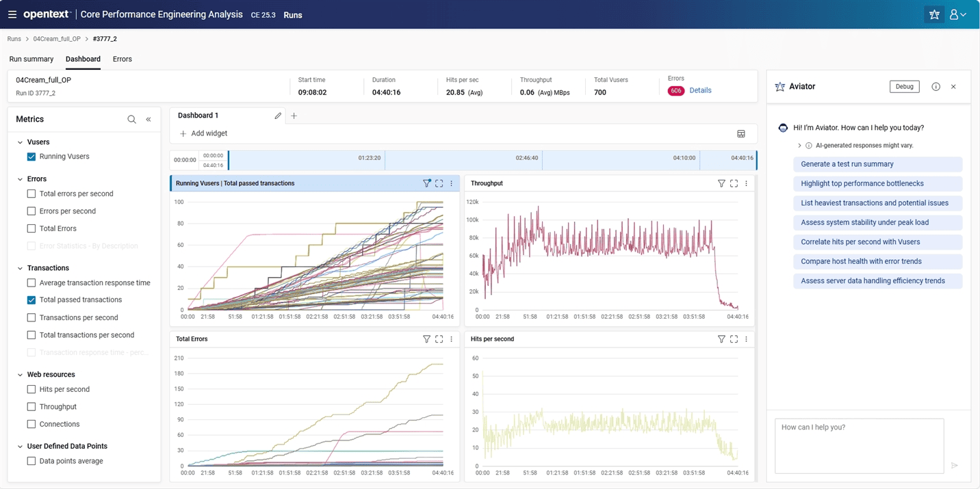The width and height of the screenshot is (980, 489).
Task: Enable the Average transaction response time metric
Action: click(x=31, y=282)
